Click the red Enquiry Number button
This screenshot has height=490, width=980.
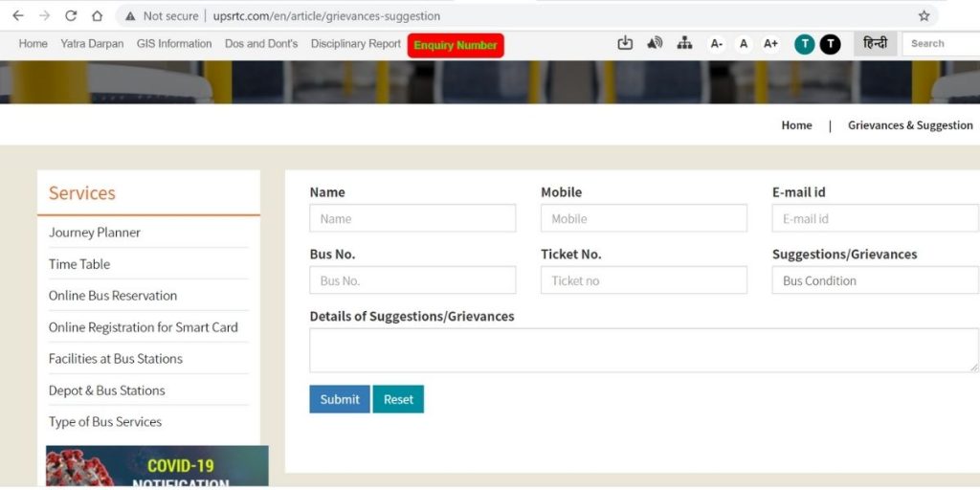click(x=455, y=45)
